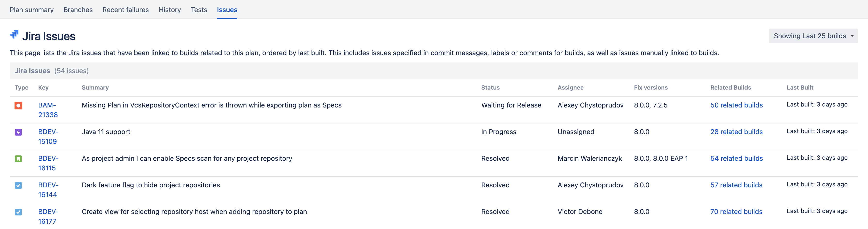Click Last built text in BAM-21338 row
This screenshot has height=229, width=868.
click(817, 104)
